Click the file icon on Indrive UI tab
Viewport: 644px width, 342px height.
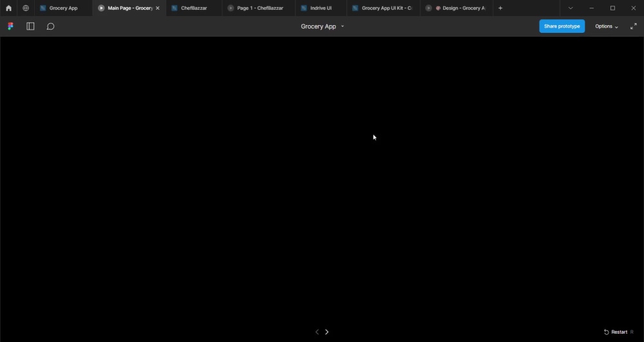pyautogui.click(x=303, y=8)
